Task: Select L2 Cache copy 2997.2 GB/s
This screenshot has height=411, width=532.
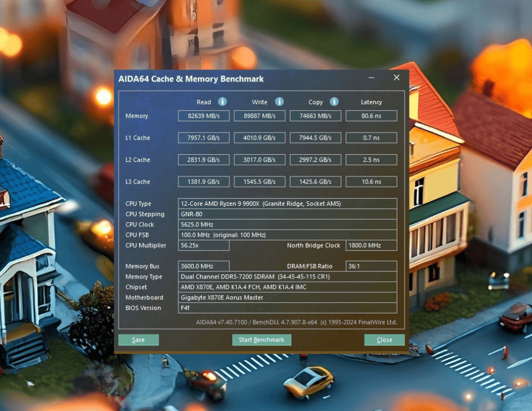Action: tap(315, 160)
